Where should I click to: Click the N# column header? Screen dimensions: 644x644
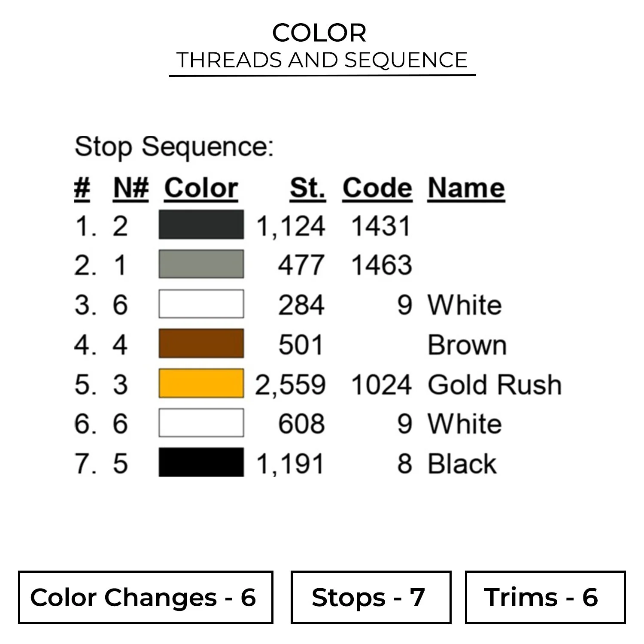[x=131, y=188]
